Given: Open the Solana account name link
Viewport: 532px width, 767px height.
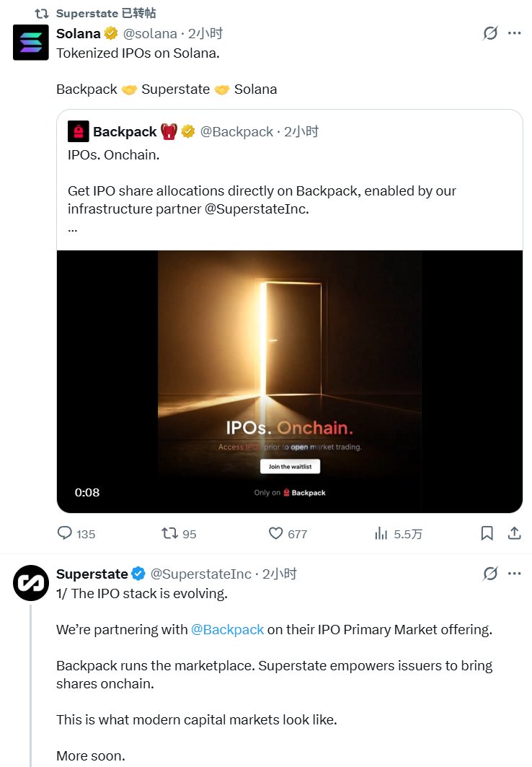Looking at the screenshot, I should (79, 33).
